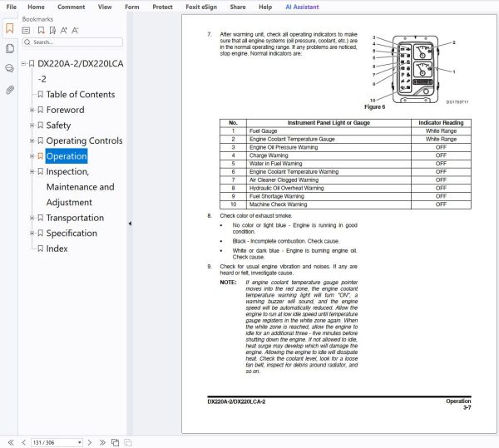The height and width of the screenshot is (448, 499).
Task: Switch to the Comment tab
Action: click(x=72, y=7)
